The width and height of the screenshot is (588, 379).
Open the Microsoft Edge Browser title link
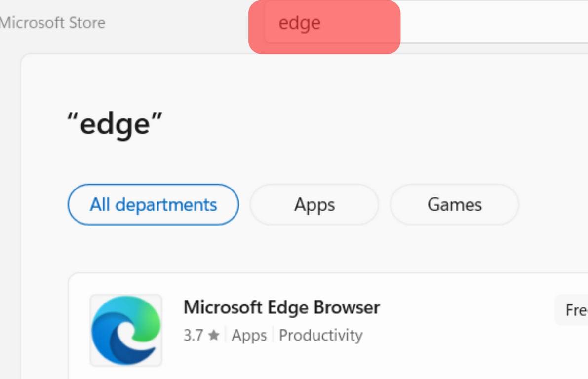point(281,307)
